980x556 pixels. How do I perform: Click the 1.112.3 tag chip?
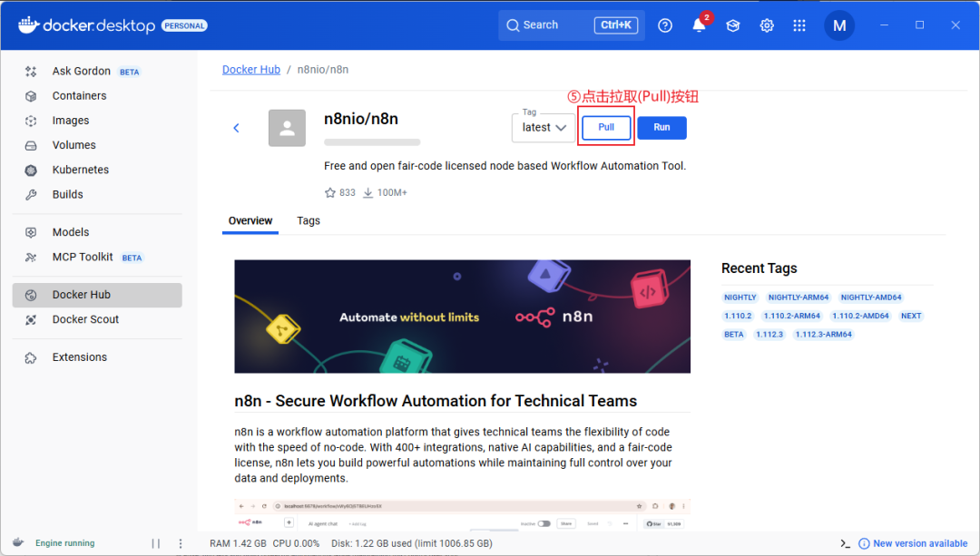pos(769,334)
